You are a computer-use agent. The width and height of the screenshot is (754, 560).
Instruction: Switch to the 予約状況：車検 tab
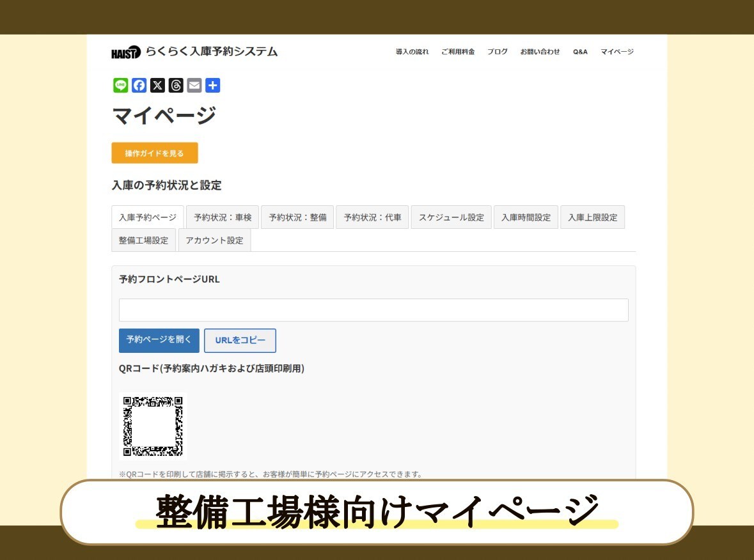[223, 217]
